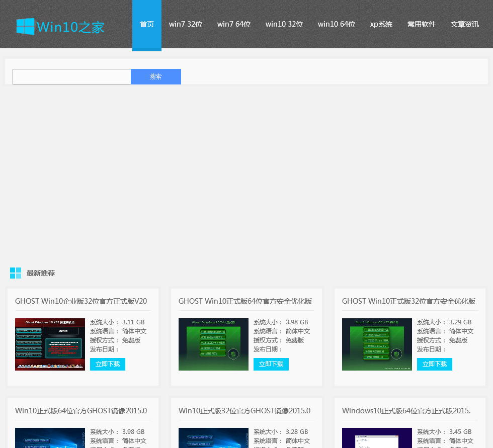Image resolution: width=493 pixels, height=448 pixels.
Task: Click the 最新推荐 heading text
Action: [41, 273]
